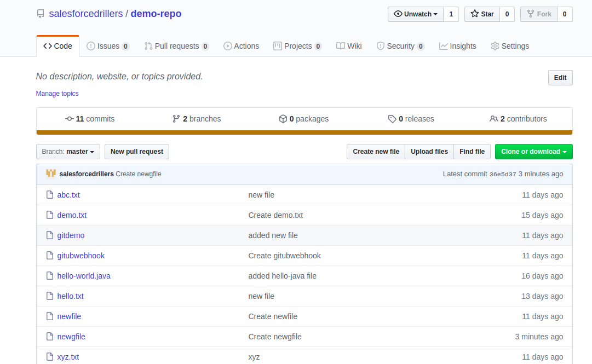
Task: Click the packages box icon
Action: (283, 119)
